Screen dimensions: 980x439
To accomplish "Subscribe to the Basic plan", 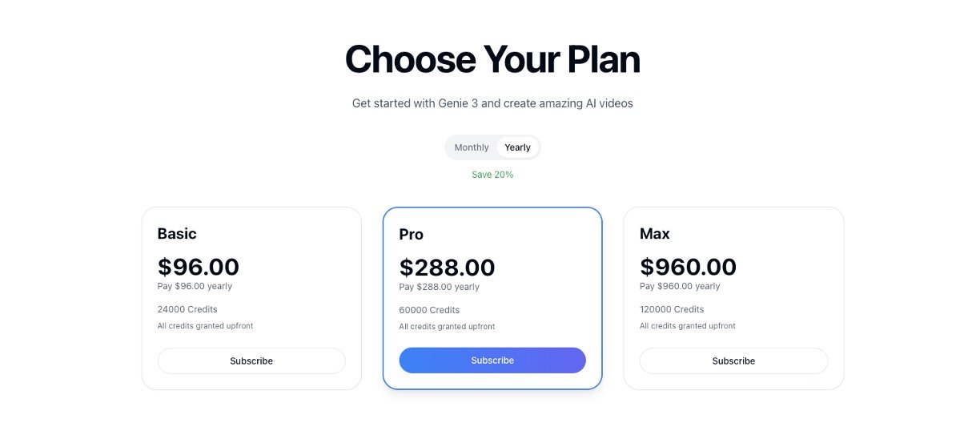I will pyautogui.click(x=251, y=361).
